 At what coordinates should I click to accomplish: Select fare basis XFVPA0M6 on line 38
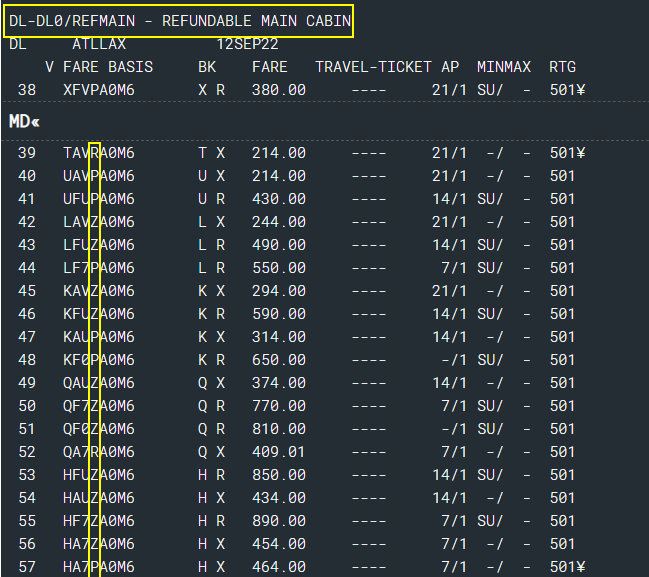(98, 90)
